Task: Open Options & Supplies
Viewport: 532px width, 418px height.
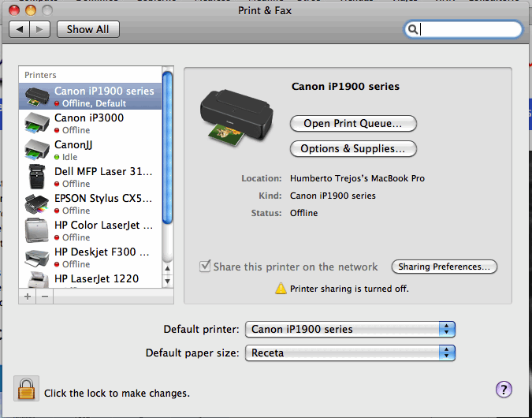Action: (x=353, y=149)
